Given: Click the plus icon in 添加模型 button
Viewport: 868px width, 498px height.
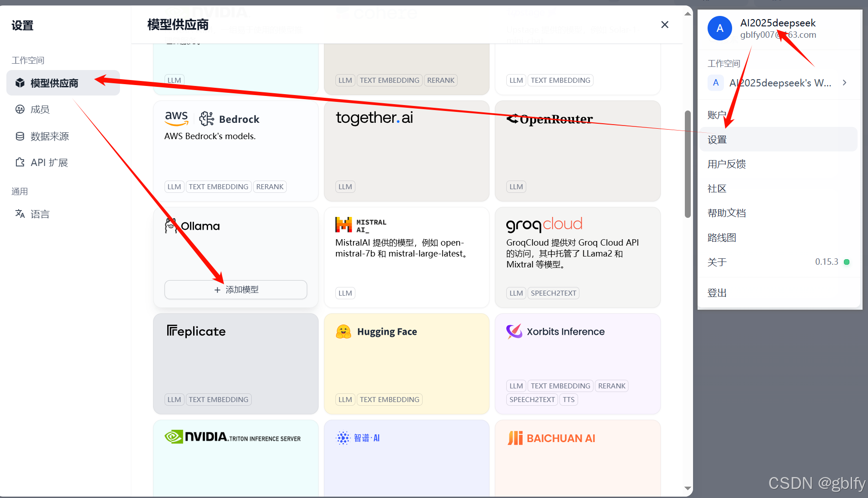Looking at the screenshot, I should [217, 290].
